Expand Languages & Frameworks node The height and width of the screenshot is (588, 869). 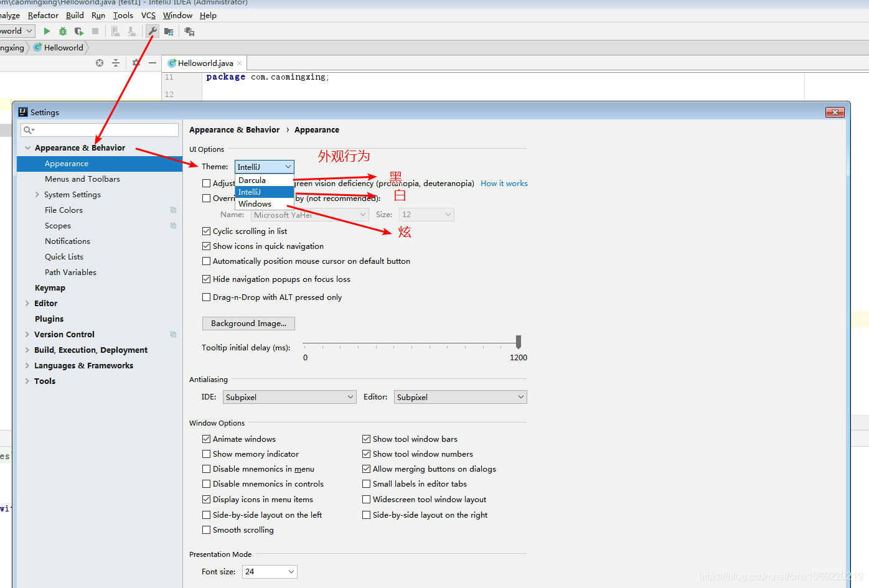(x=27, y=366)
